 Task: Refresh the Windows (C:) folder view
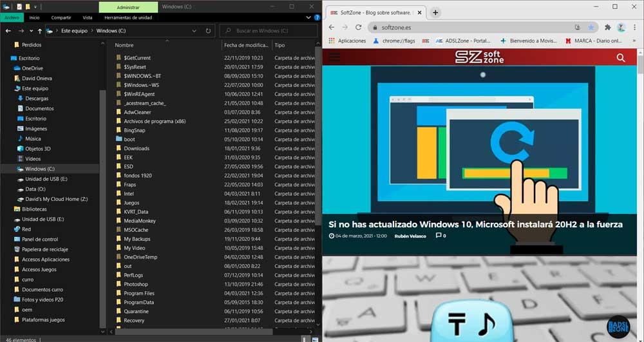[208, 31]
